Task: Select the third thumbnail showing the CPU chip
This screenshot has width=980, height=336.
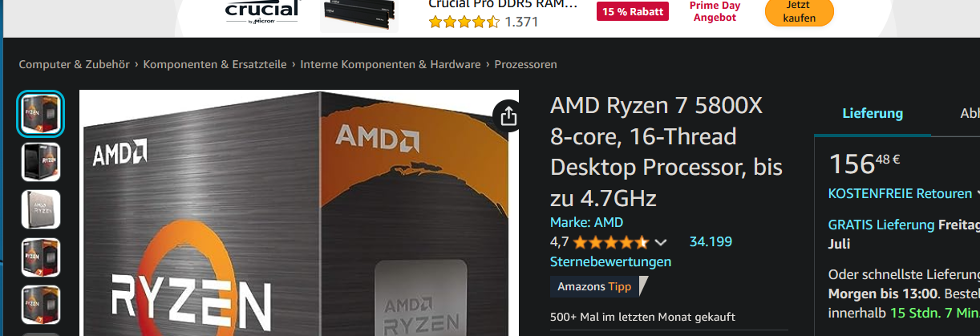Action: click(40, 209)
